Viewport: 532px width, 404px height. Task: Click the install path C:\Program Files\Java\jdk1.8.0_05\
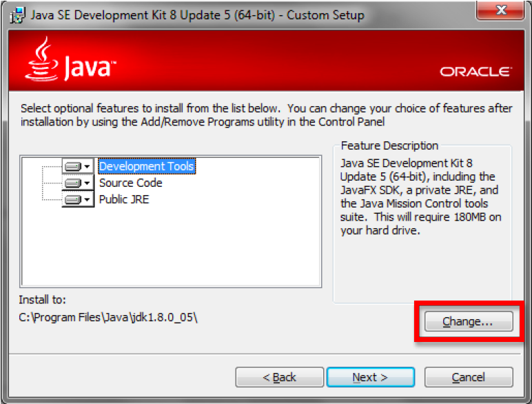pos(108,317)
